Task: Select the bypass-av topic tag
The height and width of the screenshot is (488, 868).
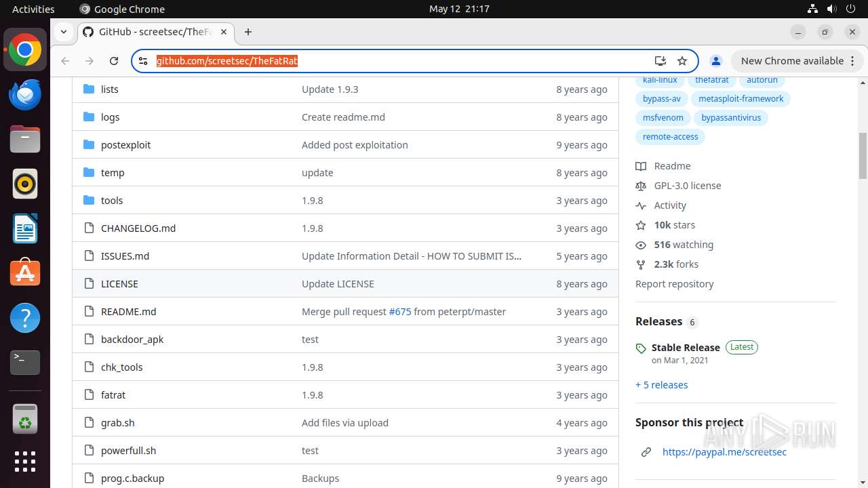Action: click(x=661, y=99)
